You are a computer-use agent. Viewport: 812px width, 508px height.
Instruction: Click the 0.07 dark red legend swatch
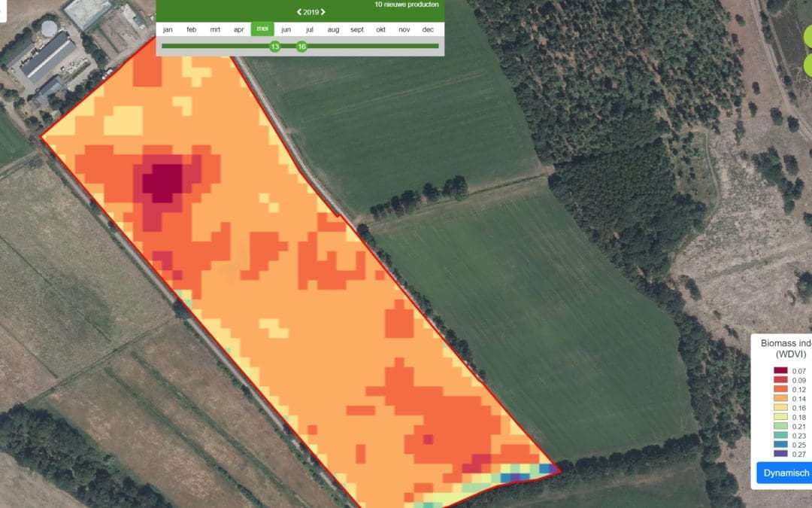tap(782, 370)
